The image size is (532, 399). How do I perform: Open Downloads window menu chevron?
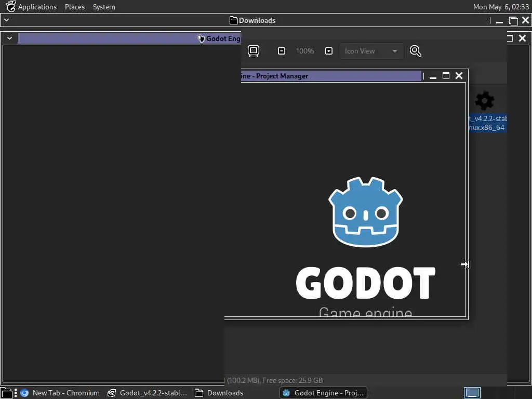(x=6, y=20)
